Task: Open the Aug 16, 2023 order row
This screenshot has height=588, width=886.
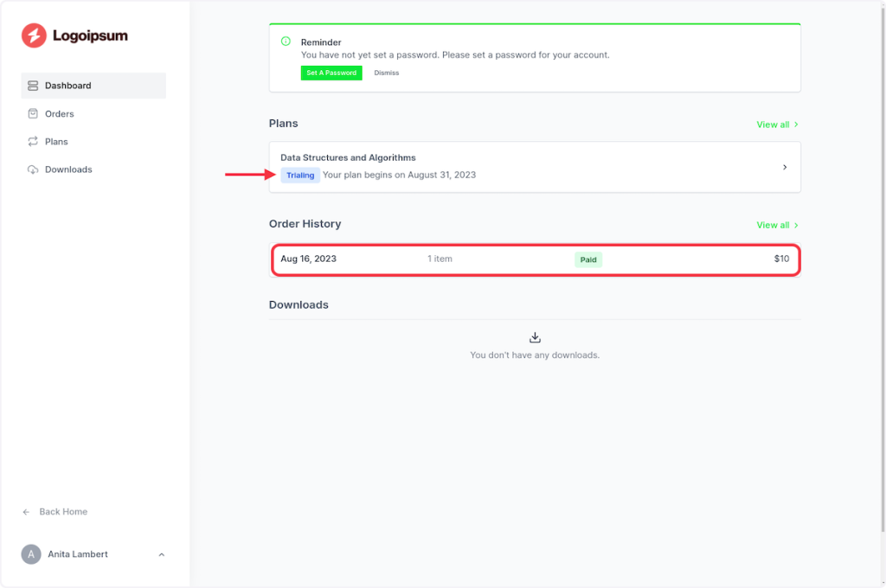Action: pos(535,259)
